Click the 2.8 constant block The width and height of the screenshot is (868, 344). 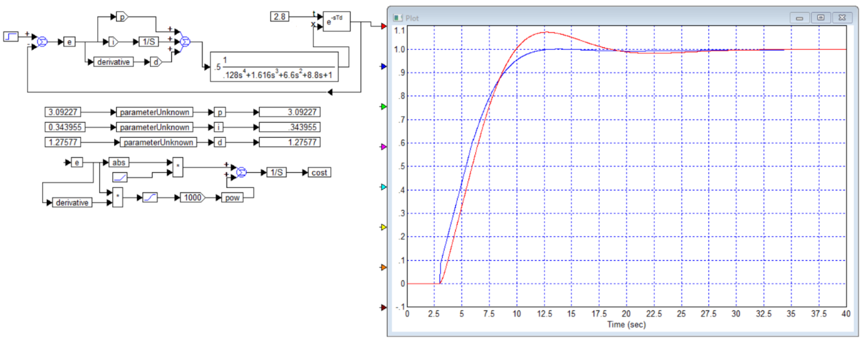[x=279, y=16]
